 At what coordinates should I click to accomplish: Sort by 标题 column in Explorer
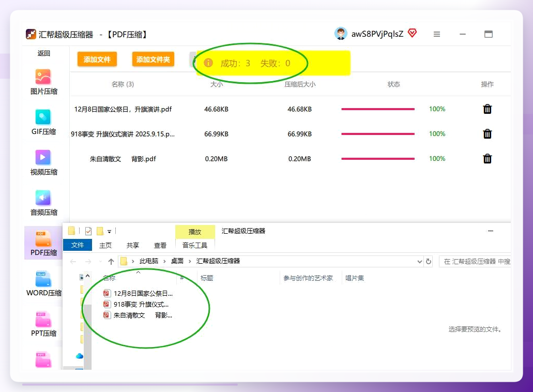click(x=207, y=278)
